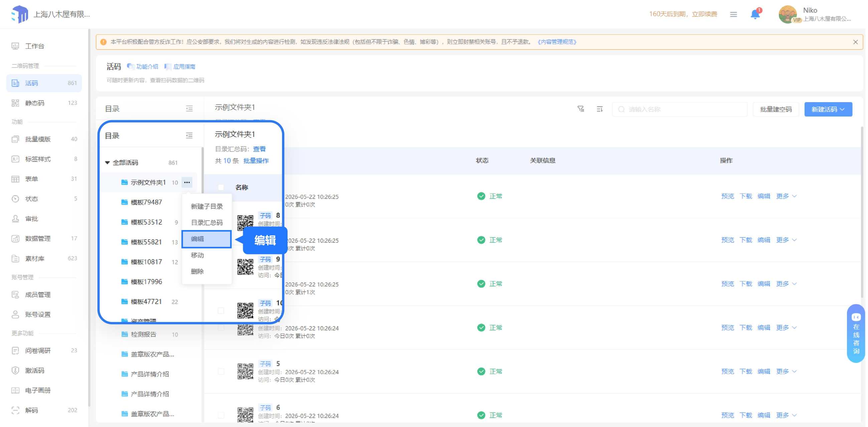This screenshot has width=868, height=427.
Task: Tick the checkbox for the 子码 6 row
Action: 221,415
